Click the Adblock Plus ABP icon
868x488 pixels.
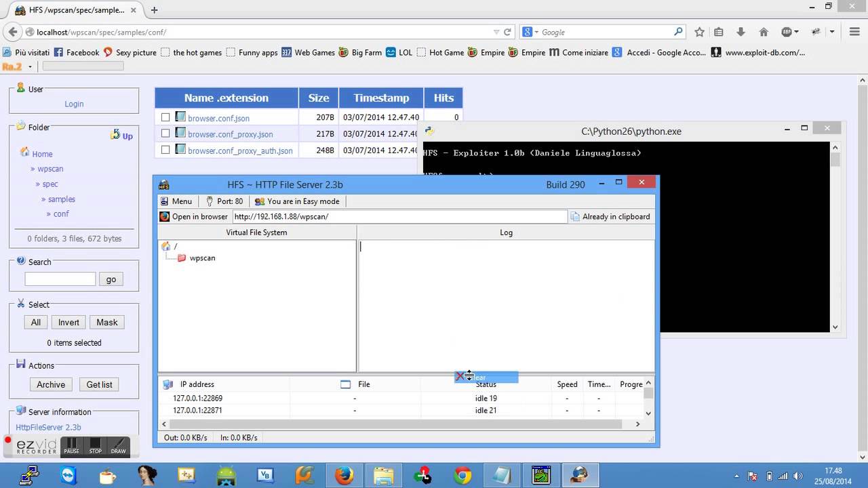coord(787,32)
